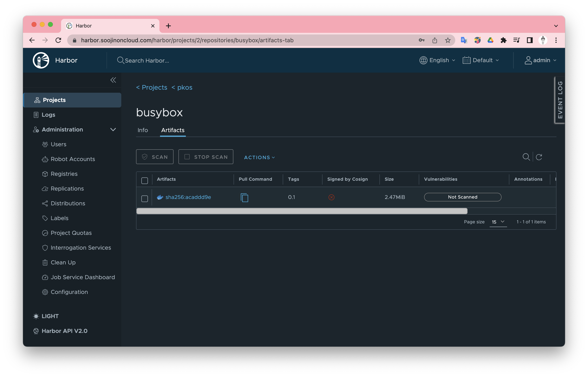Image resolution: width=588 pixels, height=377 pixels.
Task: Select the sha256:acaddd9e row checkbox
Action: click(144, 199)
